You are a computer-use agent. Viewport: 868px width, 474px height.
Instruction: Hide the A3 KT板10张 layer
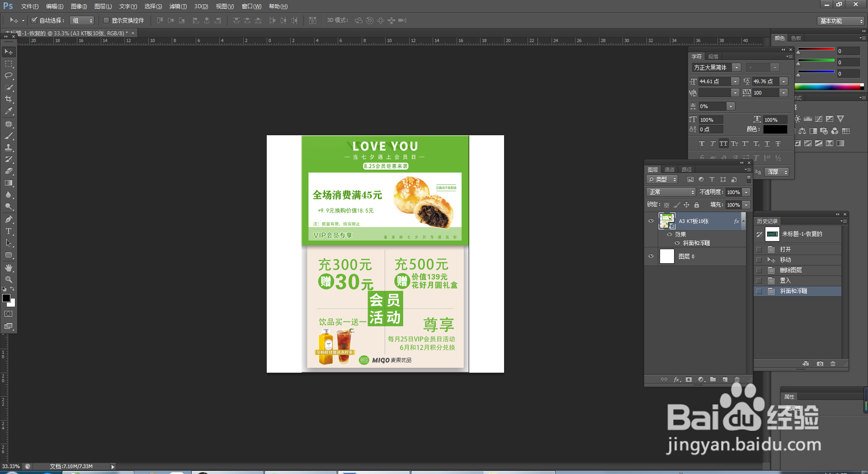[651, 221]
